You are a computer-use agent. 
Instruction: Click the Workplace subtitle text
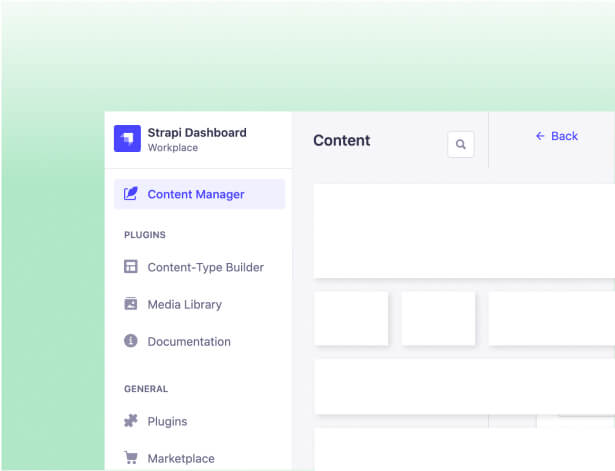(173, 148)
